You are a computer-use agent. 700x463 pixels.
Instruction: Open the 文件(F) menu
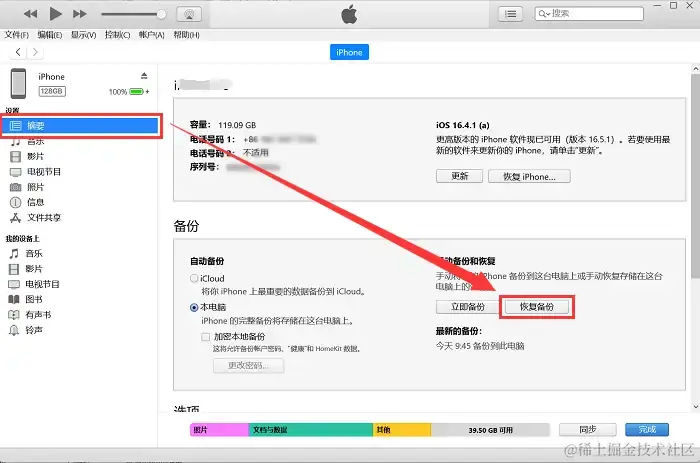(x=17, y=35)
